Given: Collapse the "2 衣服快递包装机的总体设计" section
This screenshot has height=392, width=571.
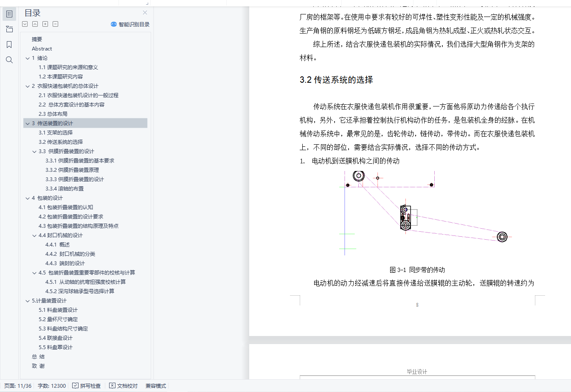Looking at the screenshot, I should click(x=28, y=86).
